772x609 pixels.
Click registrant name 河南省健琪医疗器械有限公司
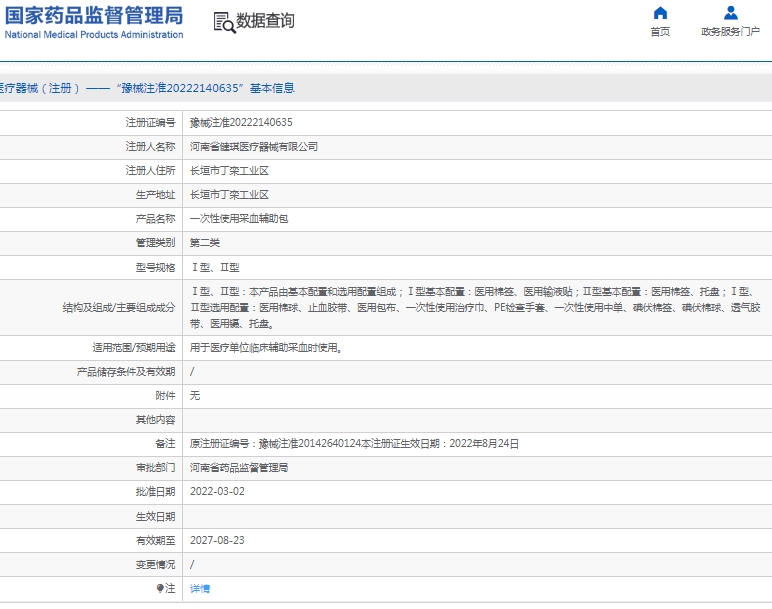pos(254,147)
